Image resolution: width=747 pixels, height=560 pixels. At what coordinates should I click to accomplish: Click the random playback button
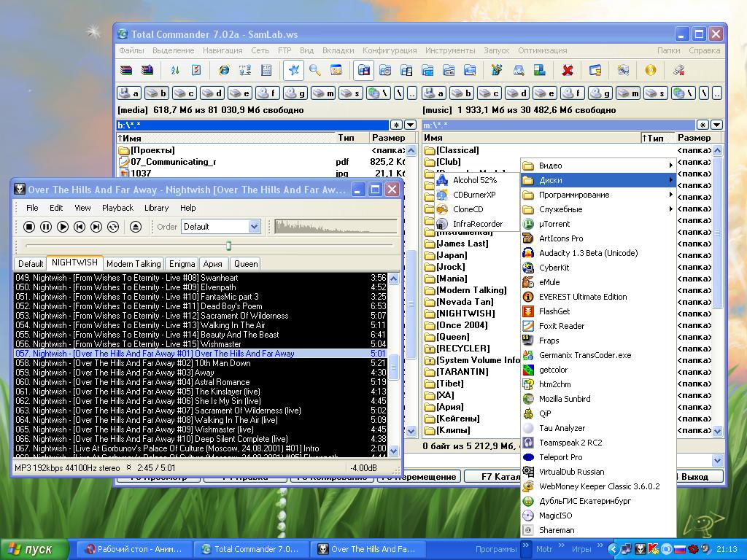tap(113, 227)
